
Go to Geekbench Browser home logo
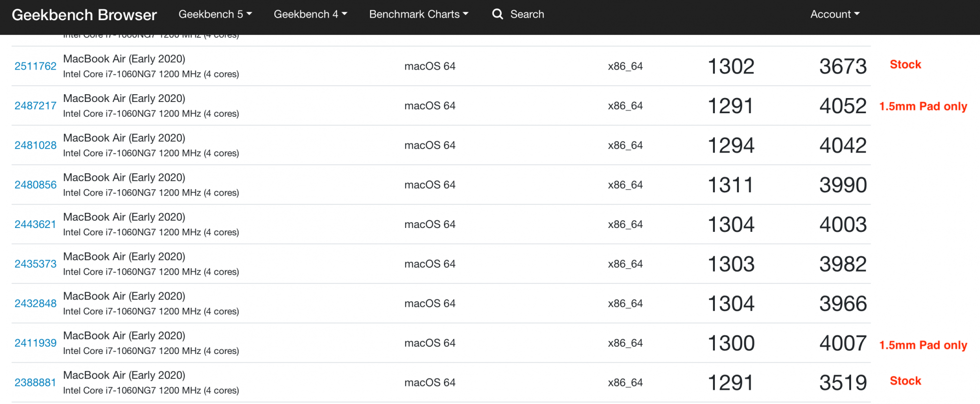click(x=84, y=15)
